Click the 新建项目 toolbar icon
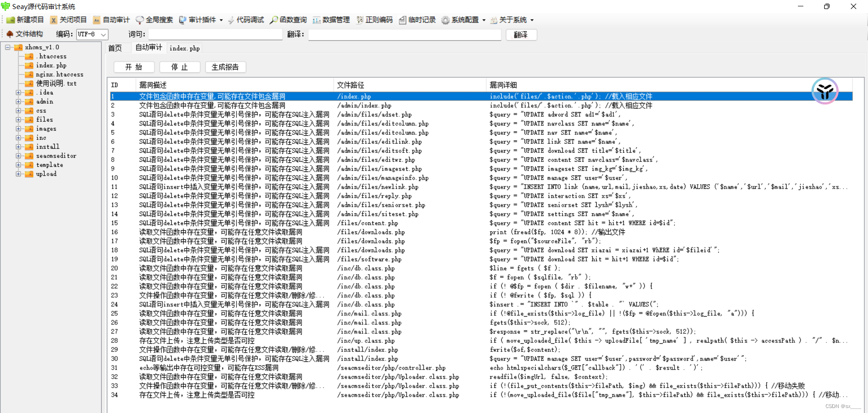 coord(10,20)
